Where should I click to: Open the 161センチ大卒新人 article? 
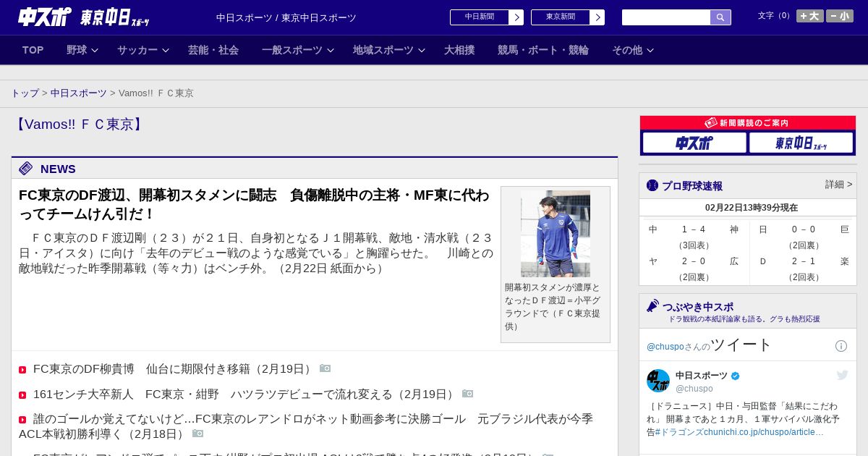point(244,394)
